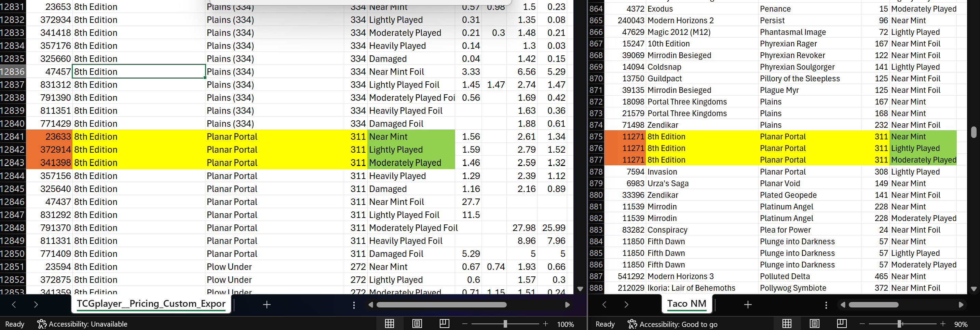
Task: Switch to Page Break Preview in right window
Action: click(x=842, y=324)
